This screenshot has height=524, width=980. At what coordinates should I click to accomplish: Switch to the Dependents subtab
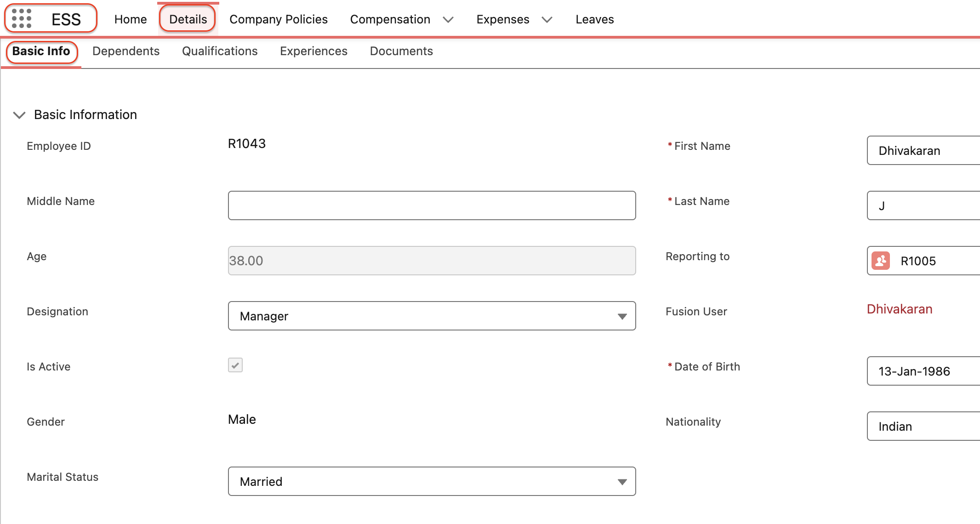[126, 51]
